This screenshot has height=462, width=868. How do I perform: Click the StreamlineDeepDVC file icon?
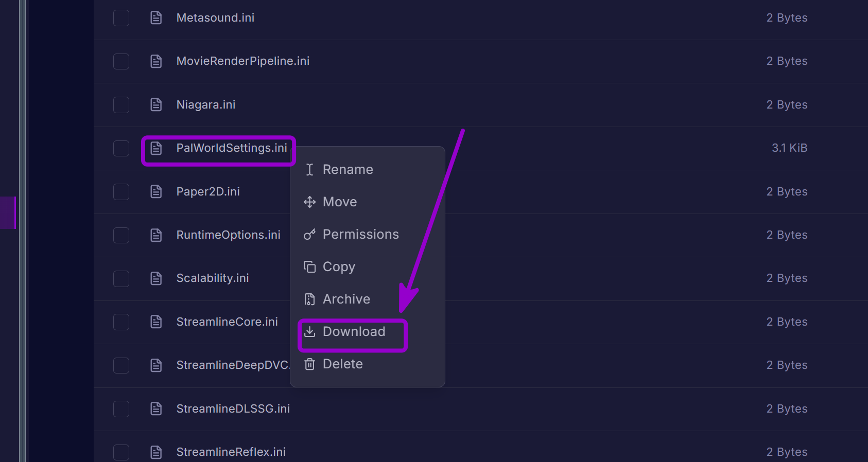pyautogui.click(x=156, y=365)
